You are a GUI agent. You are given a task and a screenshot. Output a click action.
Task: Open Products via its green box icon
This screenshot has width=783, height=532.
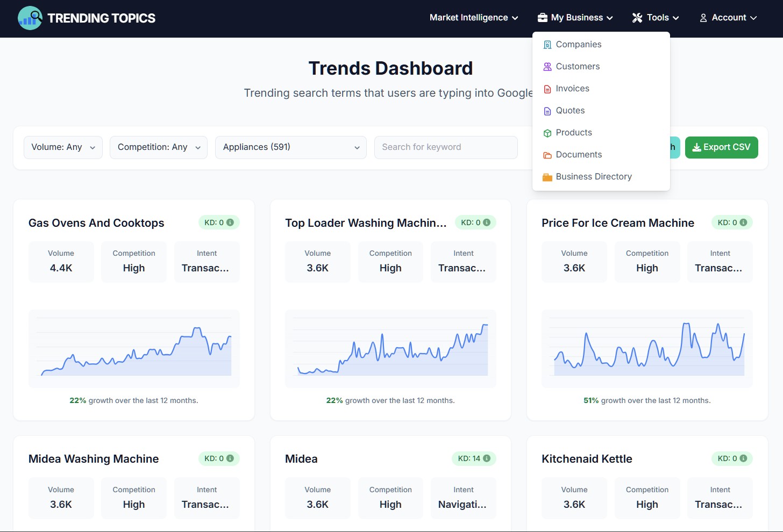tap(547, 132)
